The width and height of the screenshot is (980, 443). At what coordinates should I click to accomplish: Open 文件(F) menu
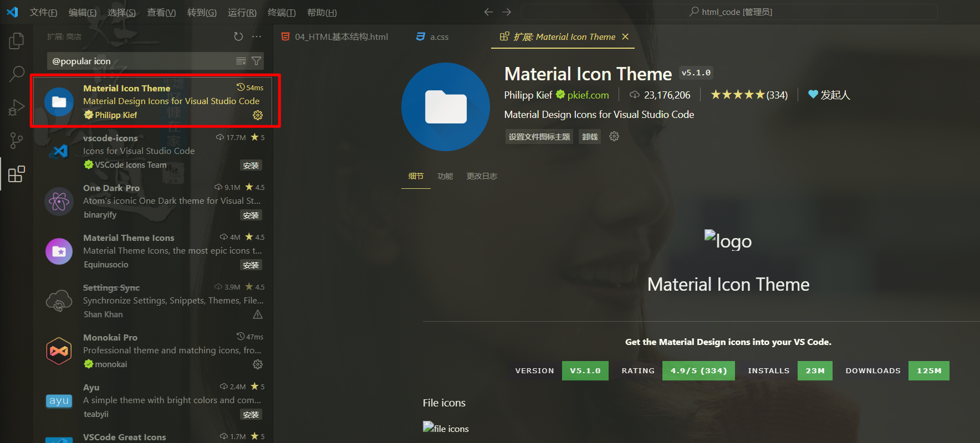click(x=43, y=12)
